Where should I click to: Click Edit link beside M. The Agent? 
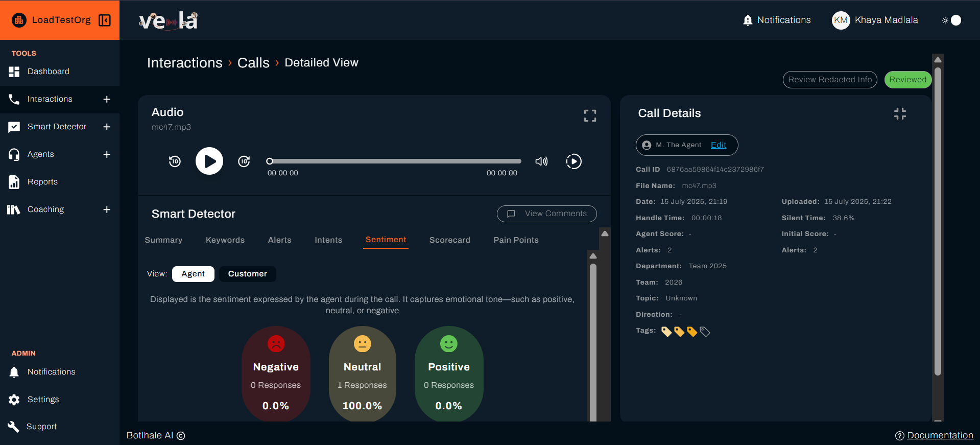pos(718,145)
